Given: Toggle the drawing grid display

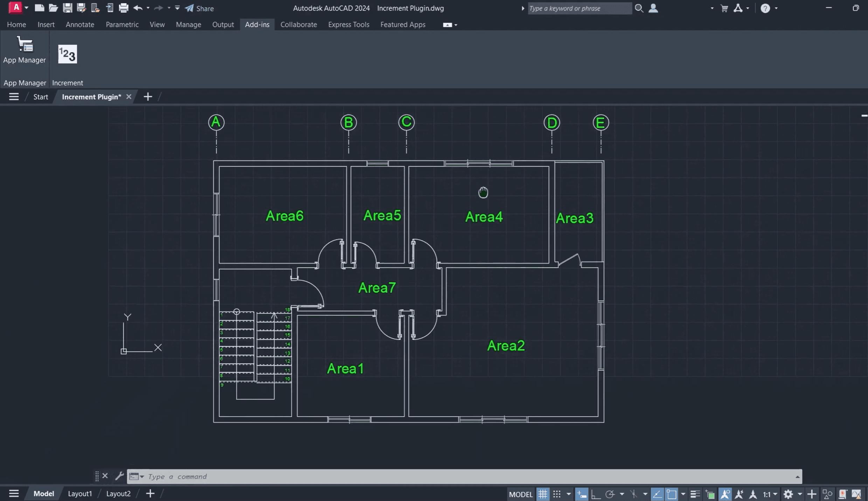Looking at the screenshot, I should pos(543,494).
